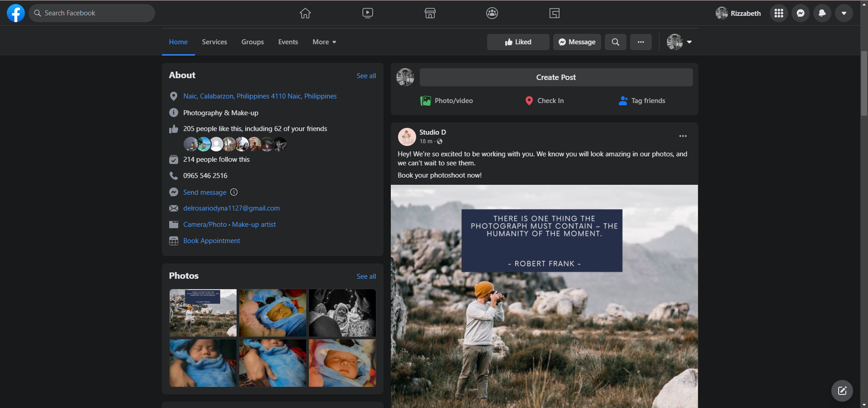
Task: Open the Gaming icon in top navigation
Action: 555,13
